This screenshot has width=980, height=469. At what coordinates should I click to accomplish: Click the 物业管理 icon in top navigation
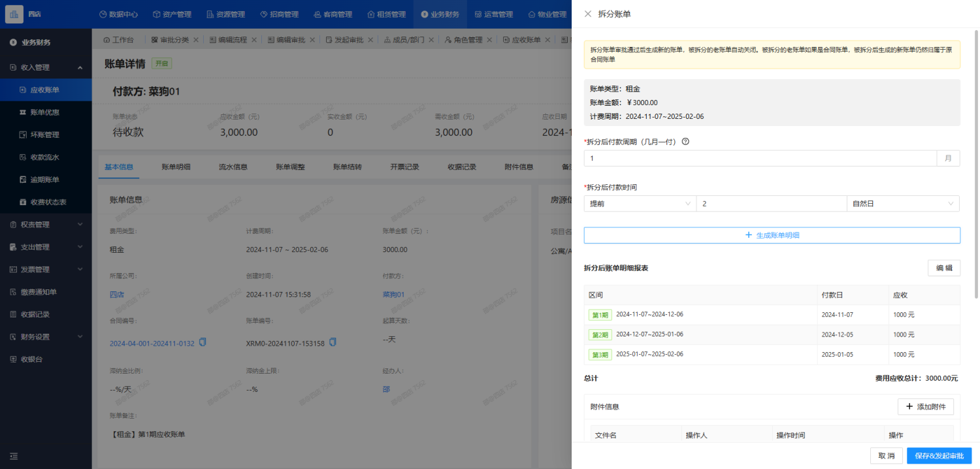(532, 14)
